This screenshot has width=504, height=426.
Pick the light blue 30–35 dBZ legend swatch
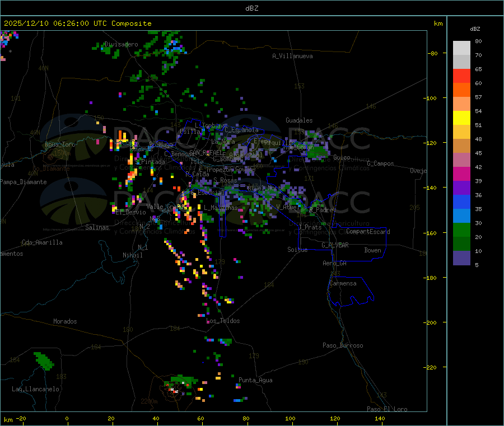(x=461, y=216)
